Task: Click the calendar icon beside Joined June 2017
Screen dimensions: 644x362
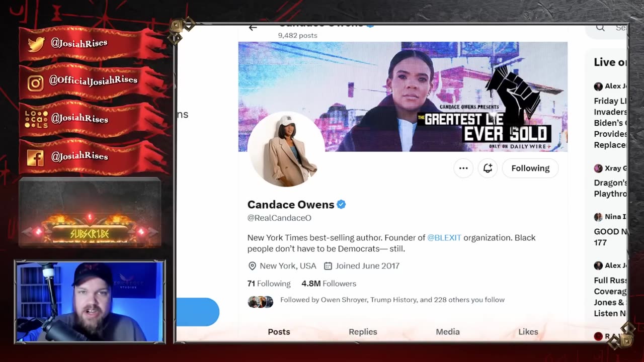Action: [328, 266]
